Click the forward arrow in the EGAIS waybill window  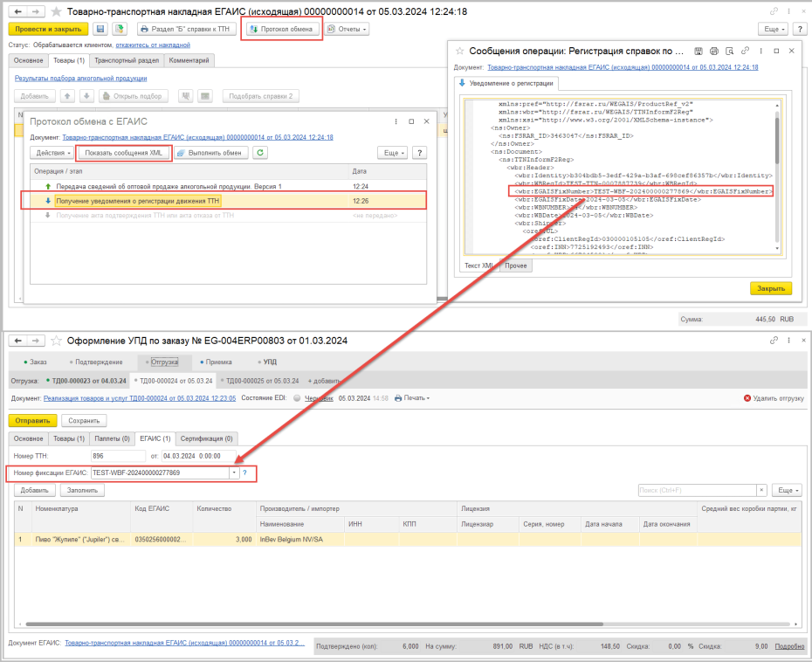click(35, 11)
